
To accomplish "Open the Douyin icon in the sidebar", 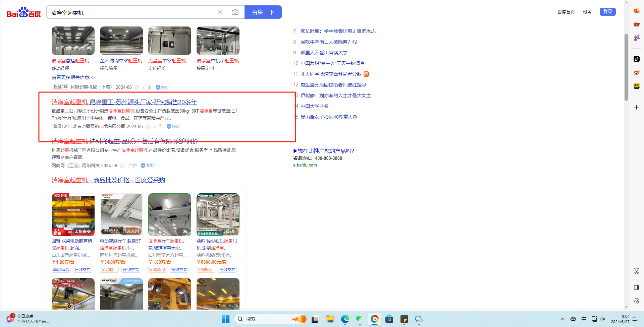I will point(636,59).
